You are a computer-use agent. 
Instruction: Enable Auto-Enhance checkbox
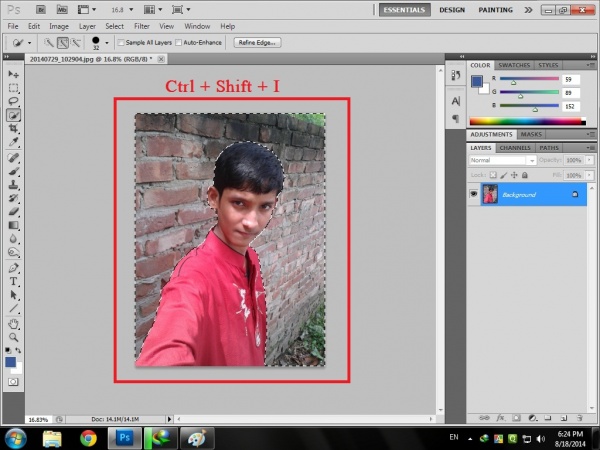[x=178, y=42]
